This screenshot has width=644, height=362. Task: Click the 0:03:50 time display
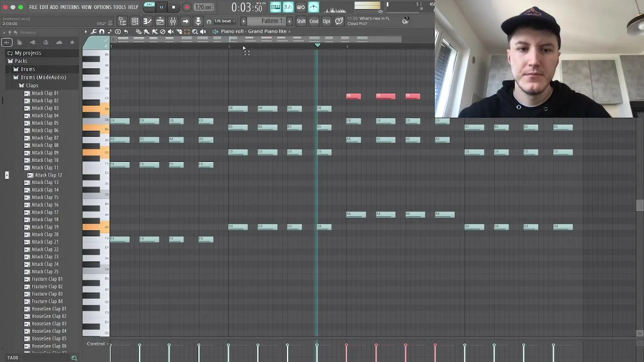coord(247,8)
